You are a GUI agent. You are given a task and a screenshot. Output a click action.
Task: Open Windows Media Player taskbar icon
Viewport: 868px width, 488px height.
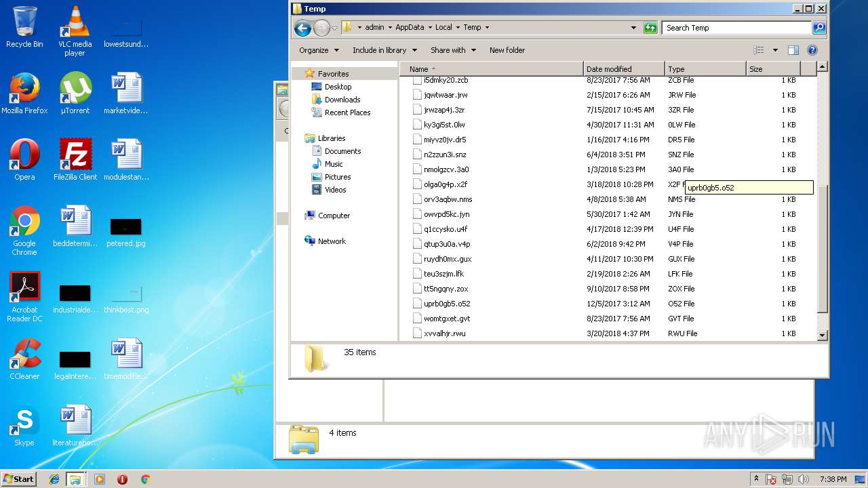point(100,479)
